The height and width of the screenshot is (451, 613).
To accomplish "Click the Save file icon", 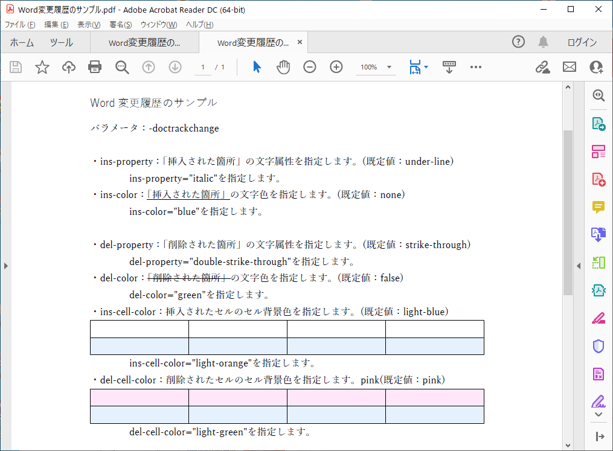I will [16, 67].
